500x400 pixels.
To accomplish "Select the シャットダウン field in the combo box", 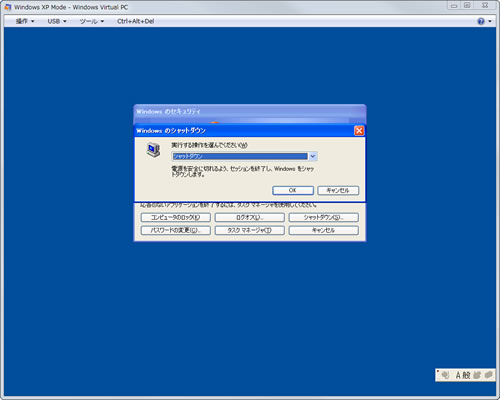I will click(240, 156).
